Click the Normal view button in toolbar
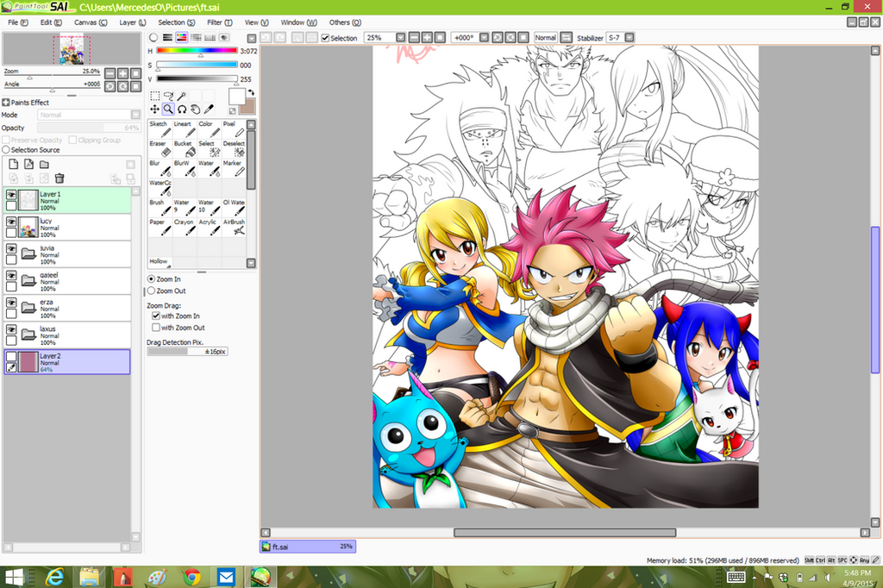Image resolution: width=883 pixels, height=588 pixels. click(x=545, y=38)
